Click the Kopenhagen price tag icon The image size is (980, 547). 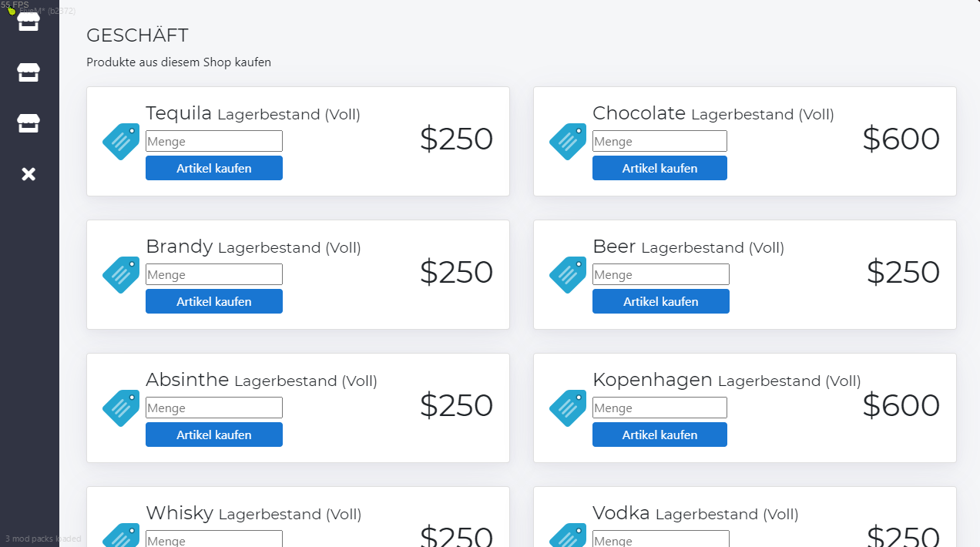point(568,408)
